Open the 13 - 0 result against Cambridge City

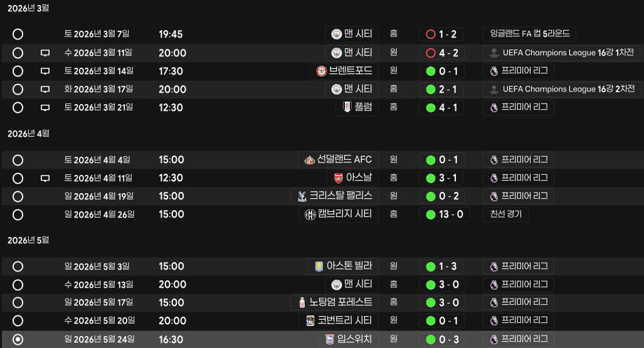[445, 214]
